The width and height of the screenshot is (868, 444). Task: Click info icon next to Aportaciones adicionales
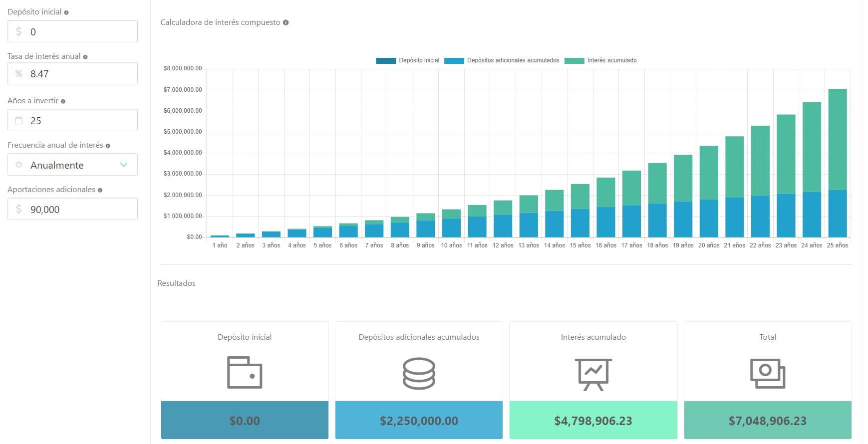tap(100, 190)
